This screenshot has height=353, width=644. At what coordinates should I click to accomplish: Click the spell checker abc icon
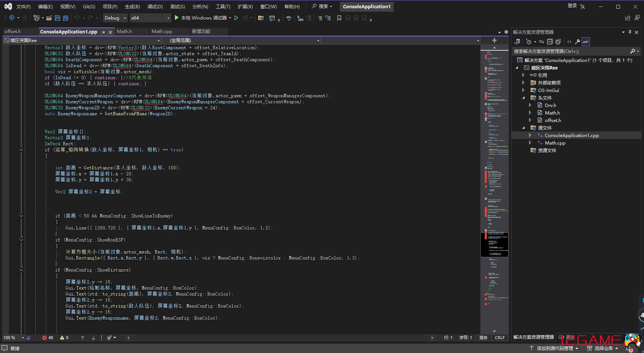tap(289, 18)
